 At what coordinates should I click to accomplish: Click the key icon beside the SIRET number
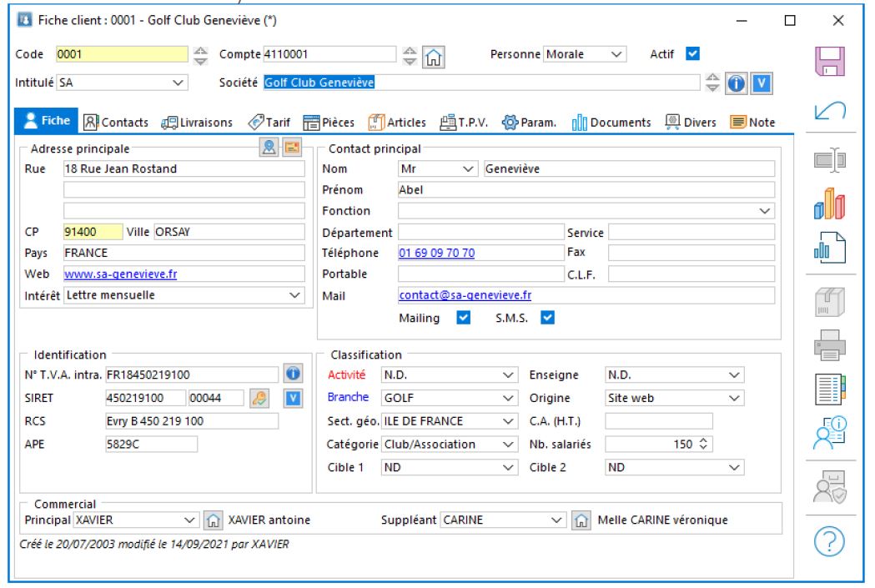258,397
